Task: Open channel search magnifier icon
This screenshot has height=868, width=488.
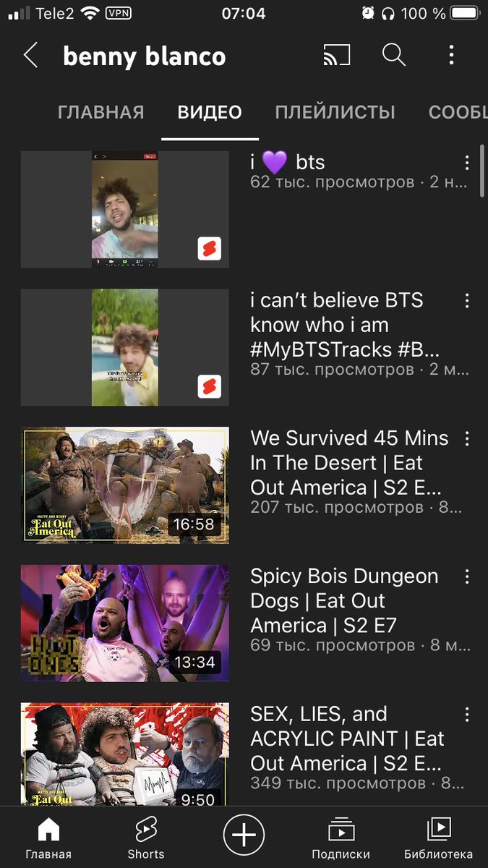Action: click(394, 55)
